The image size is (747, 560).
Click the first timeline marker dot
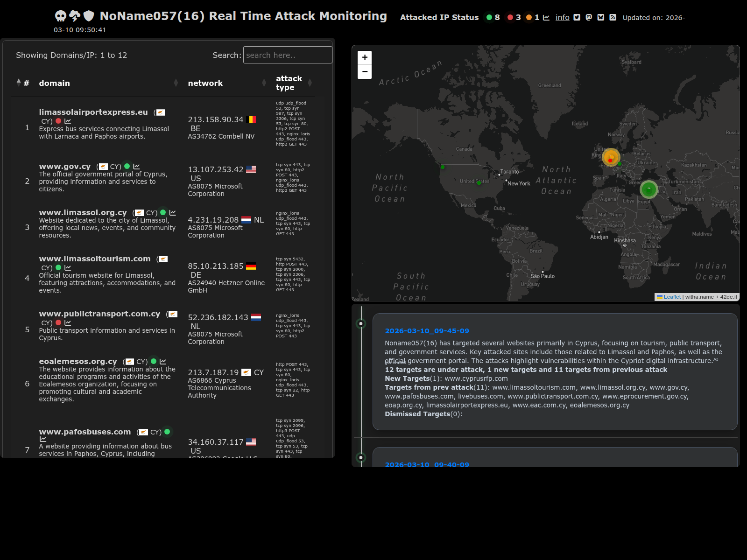point(361,323)
